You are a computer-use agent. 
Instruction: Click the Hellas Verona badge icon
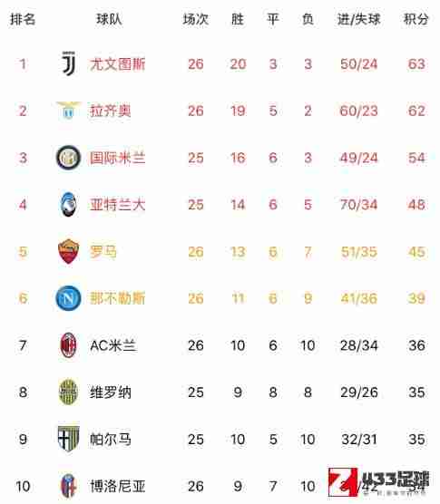click(x=69, y=393)
